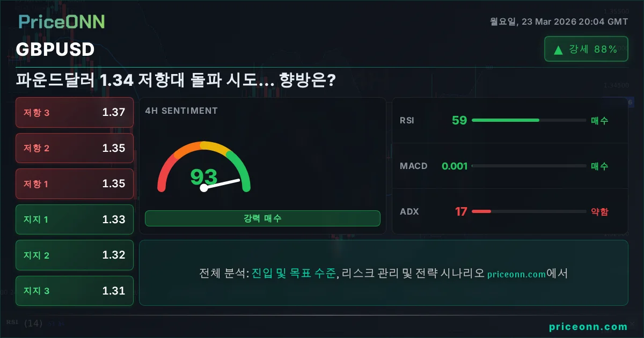Click the RSI progress bar
Image resolution: width=644 pixels, height=338 pixels.
[x=529, y=120]
